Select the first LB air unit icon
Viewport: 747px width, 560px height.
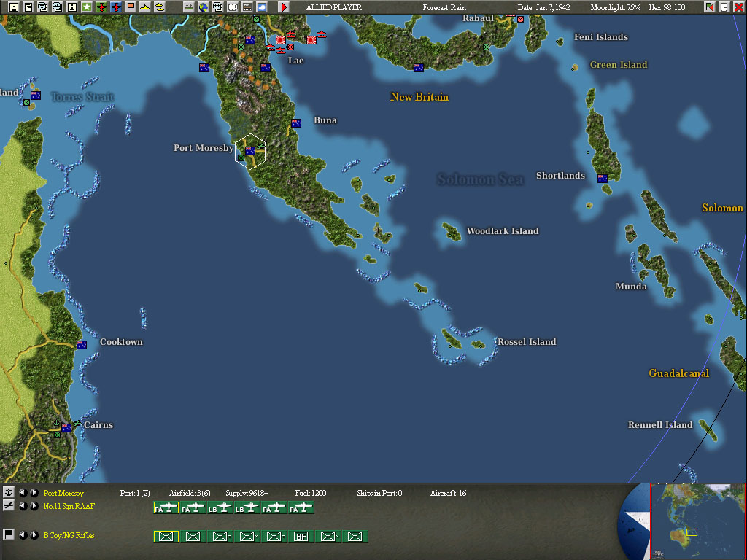(x=220, y=507)
